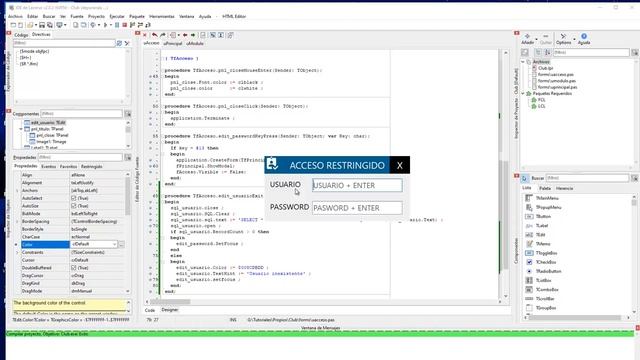Switch to the uPrincipal editor tab

173,43
